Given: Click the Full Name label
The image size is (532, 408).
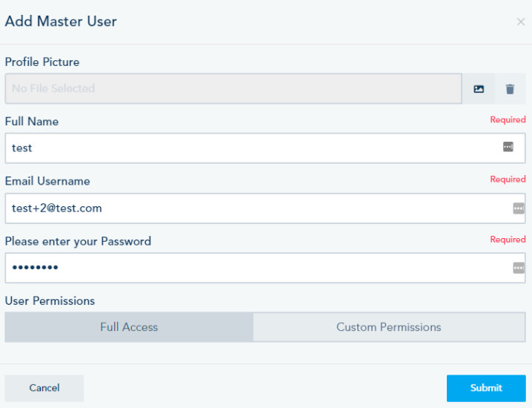Looking at the screenshot, I should 32,122.
